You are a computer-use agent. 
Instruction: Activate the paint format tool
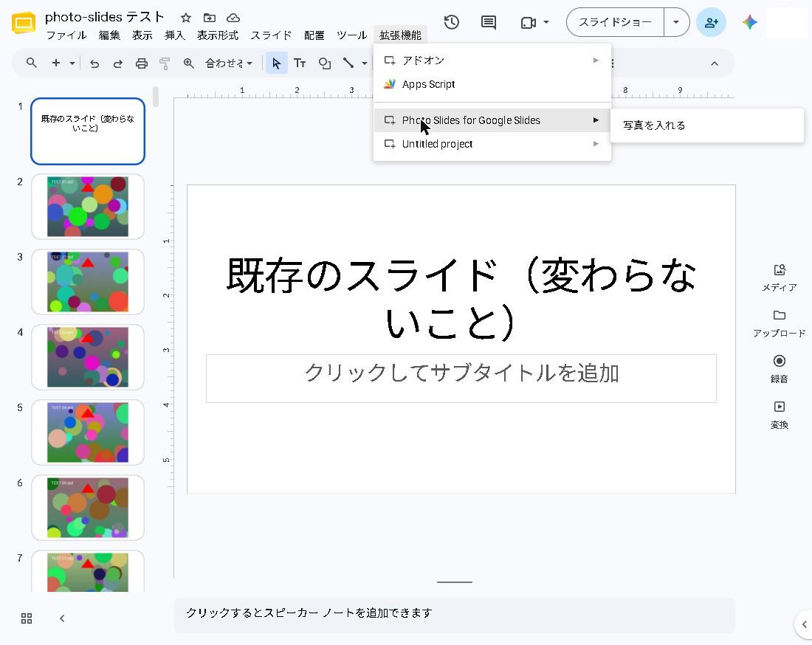165,63
